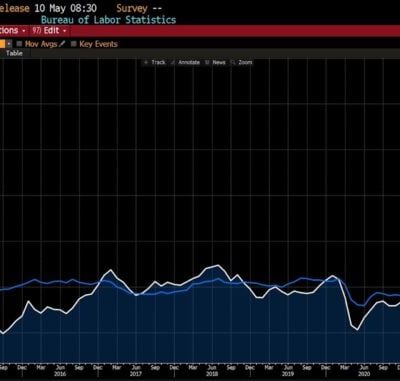Click the 2019 year label on axis
Viewport: 400px width, 381px height.
pos(288,374)
